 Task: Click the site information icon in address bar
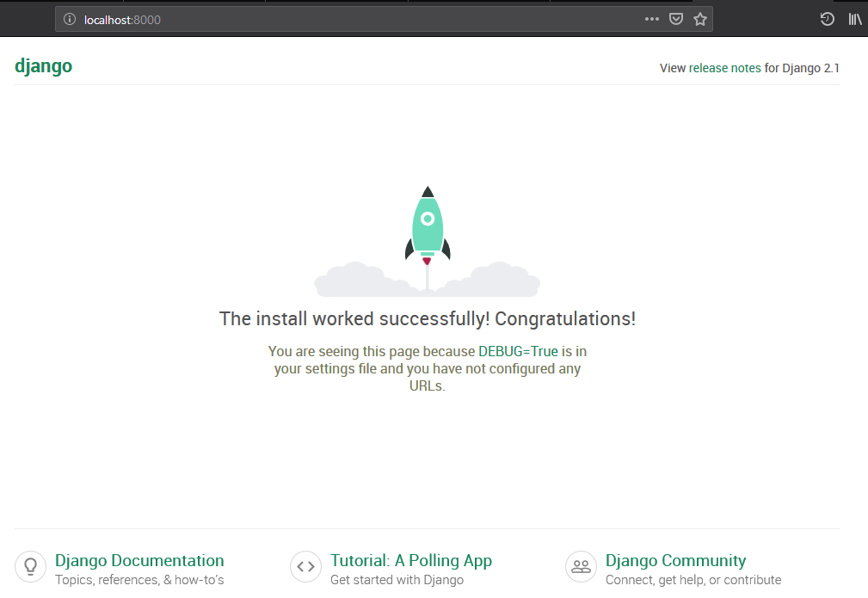[x=71, y=19]
